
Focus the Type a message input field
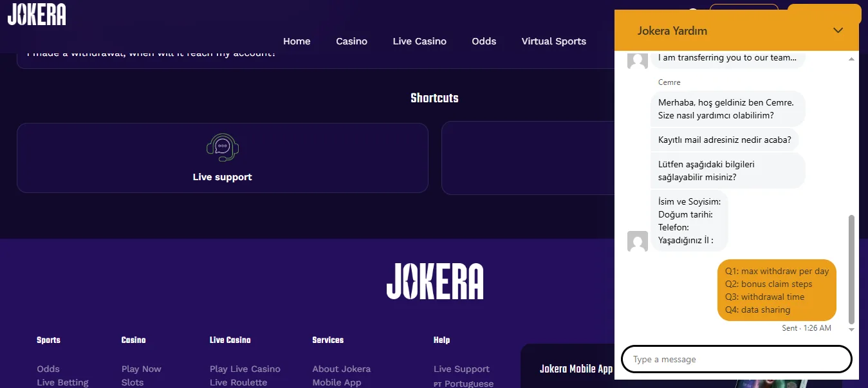pos(736,359)
